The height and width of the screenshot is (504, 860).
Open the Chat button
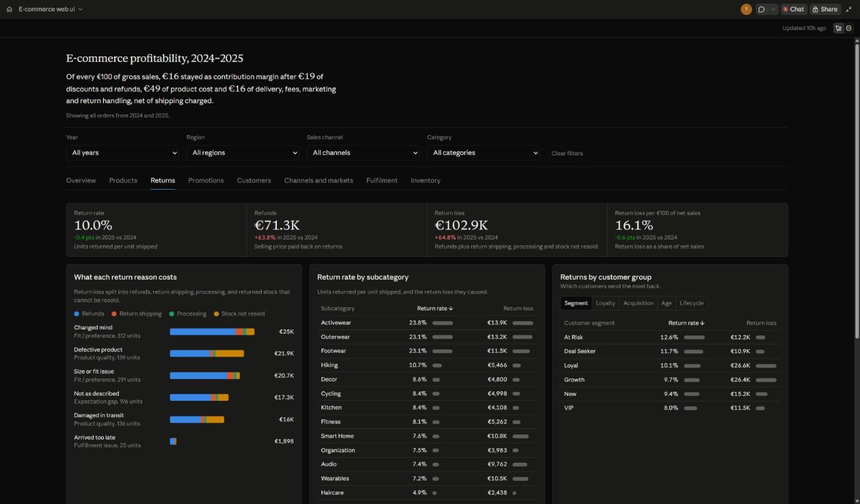click(793, 9)
